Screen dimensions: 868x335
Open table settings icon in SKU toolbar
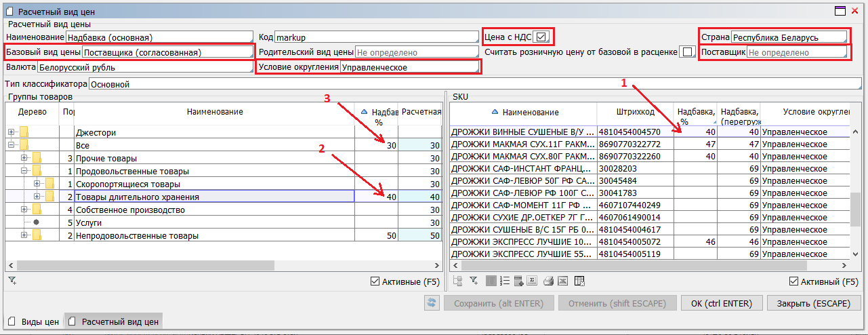click(x=579, y=281)
